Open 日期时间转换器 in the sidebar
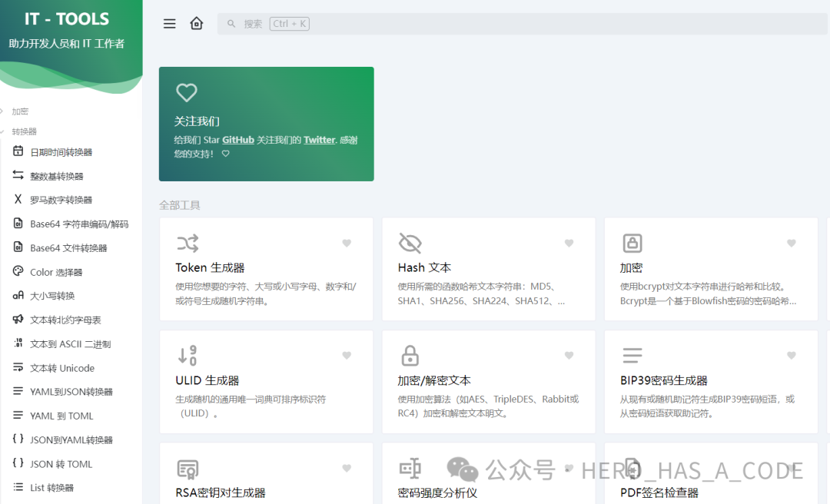 coord(61,152)
